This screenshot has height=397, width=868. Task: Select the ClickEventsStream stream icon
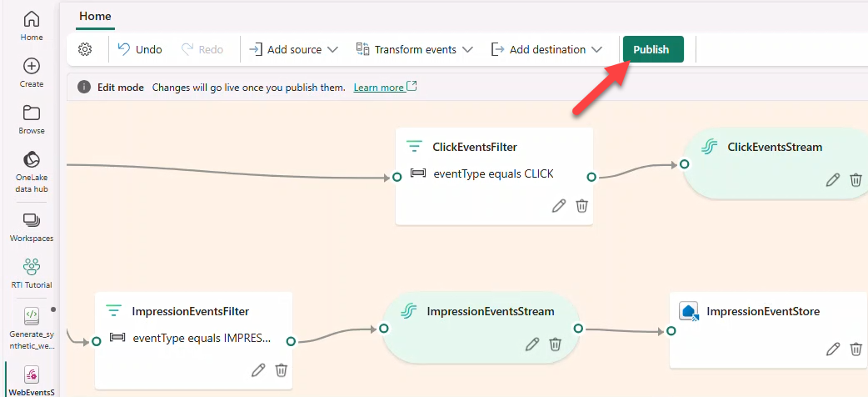(x=710, y=147)
